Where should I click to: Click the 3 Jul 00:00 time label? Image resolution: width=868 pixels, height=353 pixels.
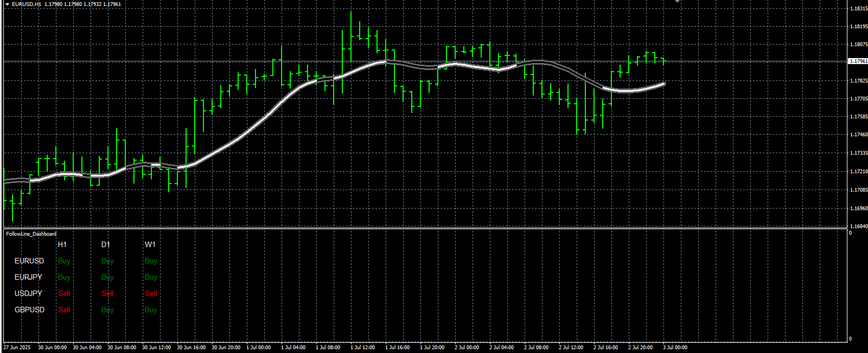[x=675, y=348]
